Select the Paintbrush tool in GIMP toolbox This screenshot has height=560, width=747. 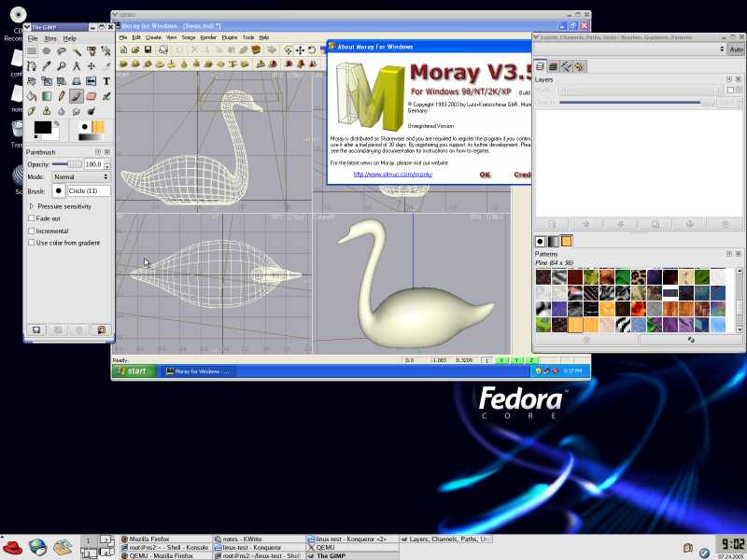(x=77, y=96)
